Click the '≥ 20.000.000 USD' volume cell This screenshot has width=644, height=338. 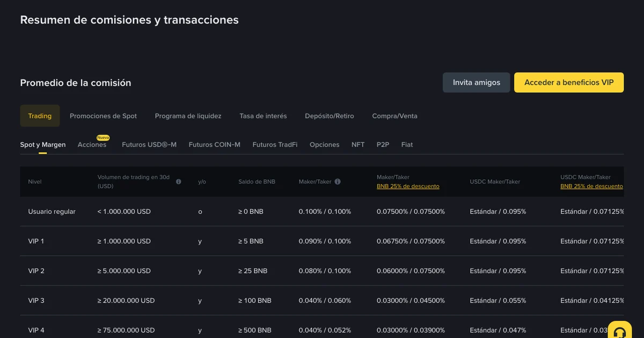point(126,300)
